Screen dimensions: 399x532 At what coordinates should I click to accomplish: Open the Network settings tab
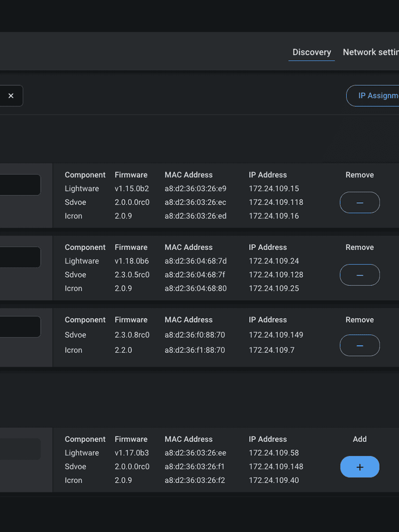[370, 52]
